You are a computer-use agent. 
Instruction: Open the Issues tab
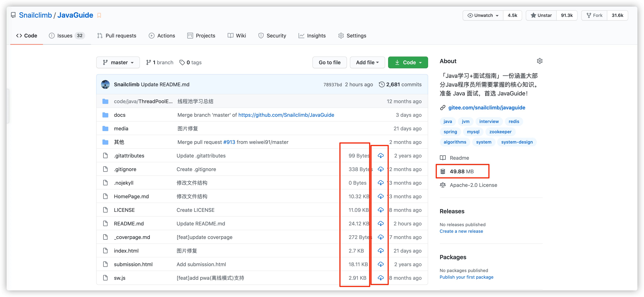[x=67, y=35]
